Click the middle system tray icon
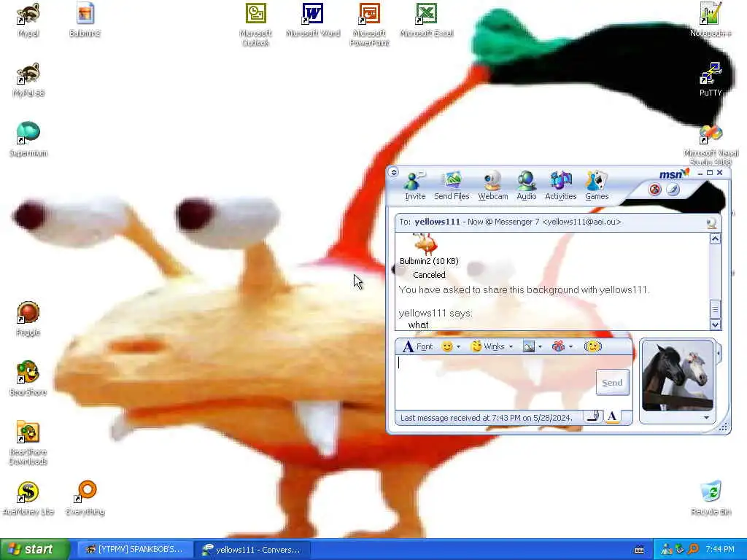The image size is (747, 560). (x=679, y=550)
